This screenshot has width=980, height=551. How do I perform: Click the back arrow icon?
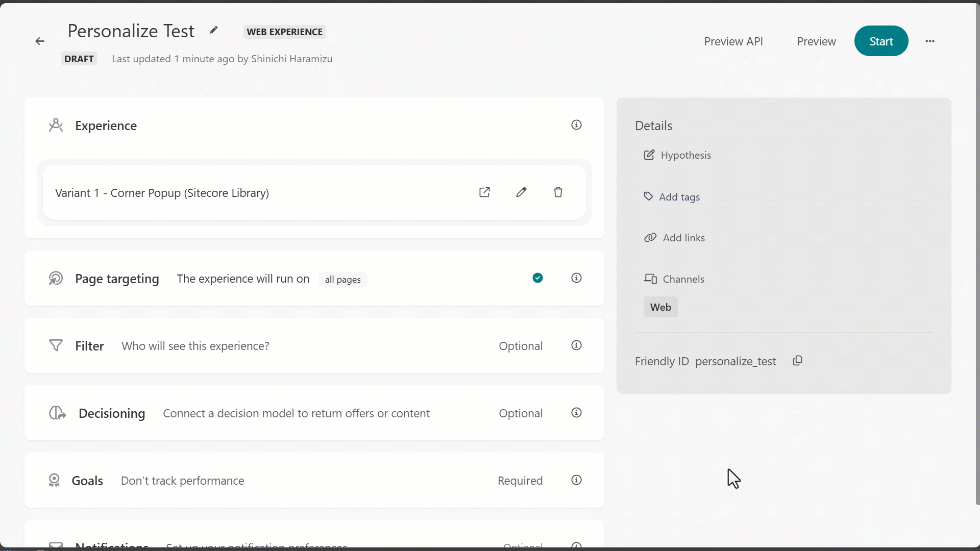[x=40, y=41]
